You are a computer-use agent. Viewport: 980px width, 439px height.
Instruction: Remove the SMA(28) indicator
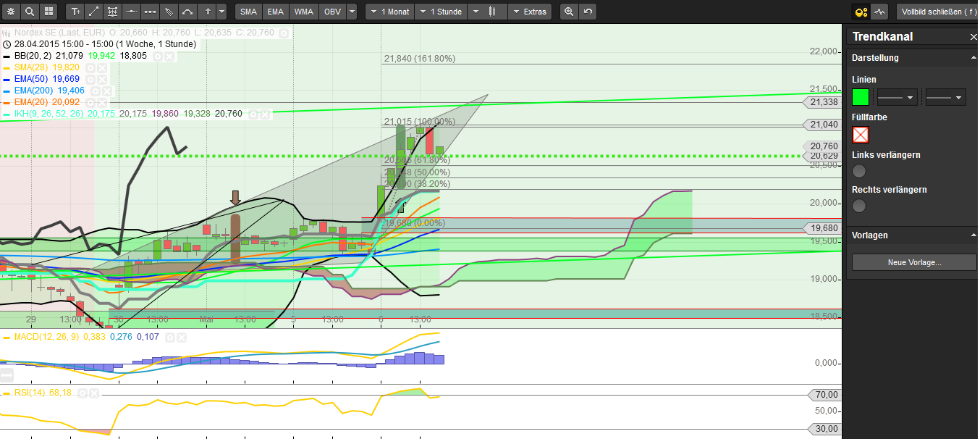pyautogui.click(x=102, y=67)
